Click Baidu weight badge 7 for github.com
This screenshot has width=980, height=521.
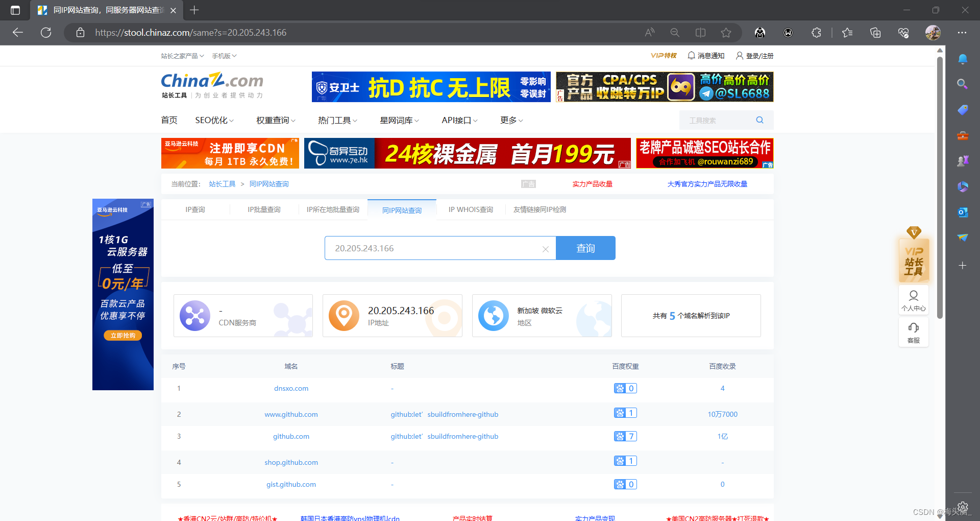click(x=625, y=436)
